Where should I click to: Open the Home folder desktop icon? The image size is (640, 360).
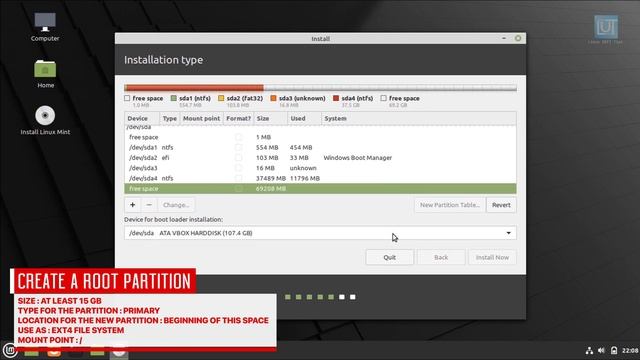(45, 74)
